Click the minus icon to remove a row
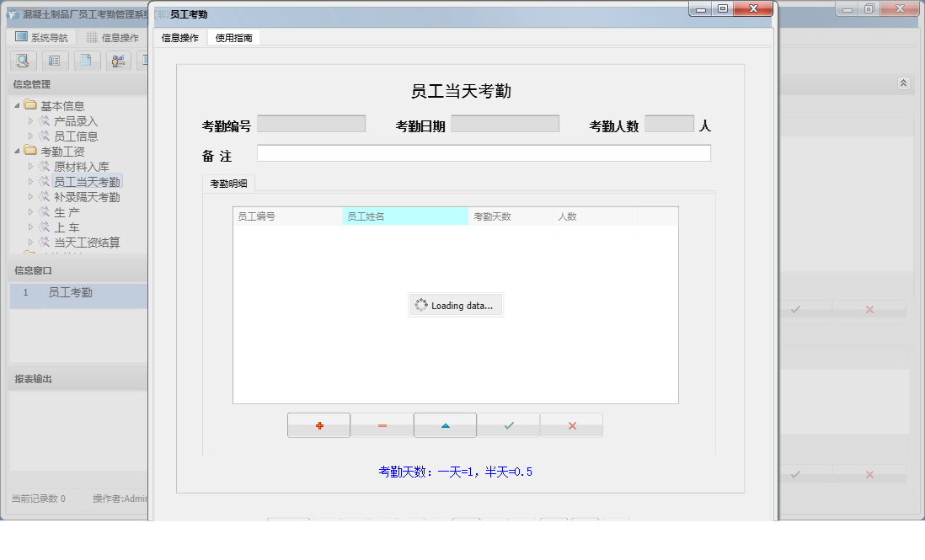Image resolution: width=925 pixels, height=560 pixels. point(382,425)
